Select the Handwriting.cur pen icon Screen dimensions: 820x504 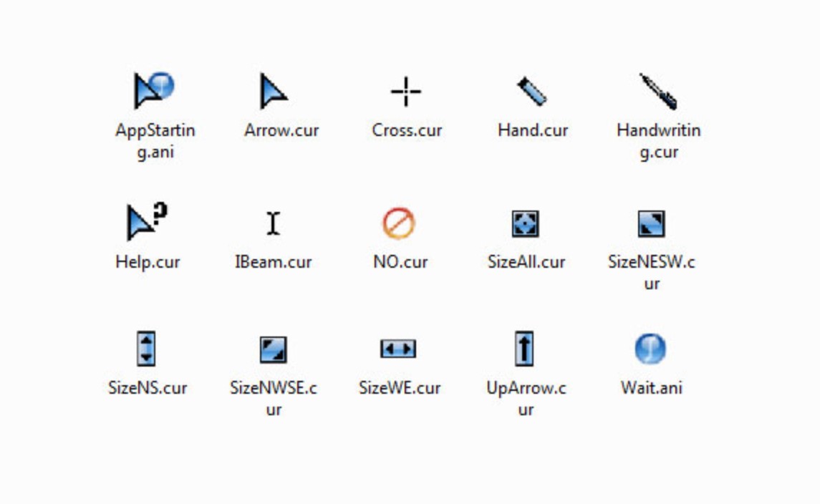point(658,92)
